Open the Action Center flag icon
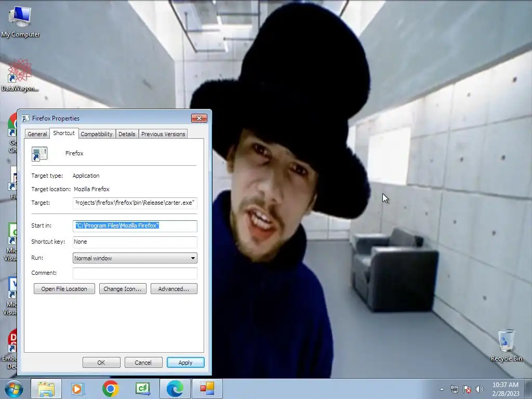The image size is (532, 399). (467, 389)
